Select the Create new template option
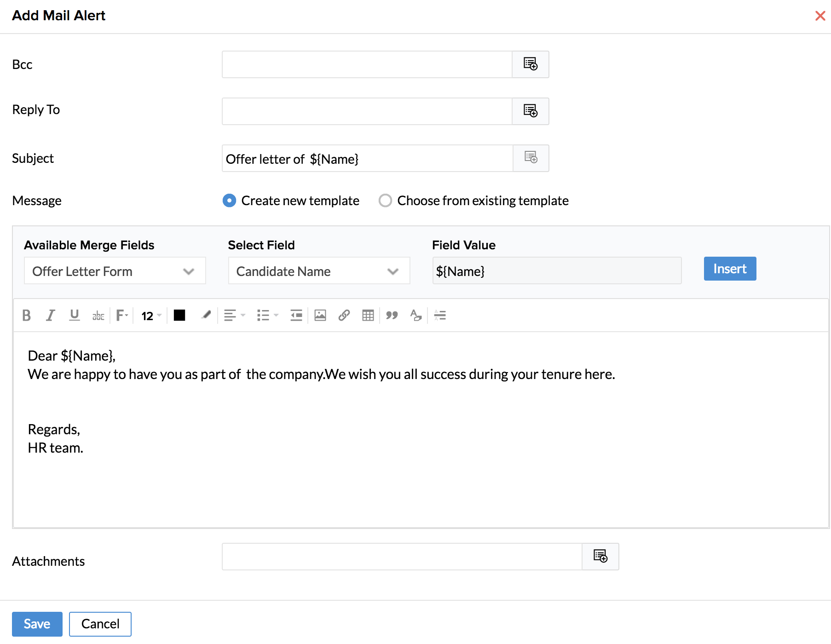Screen dimensions: 831x644 [x=229, y=201]
